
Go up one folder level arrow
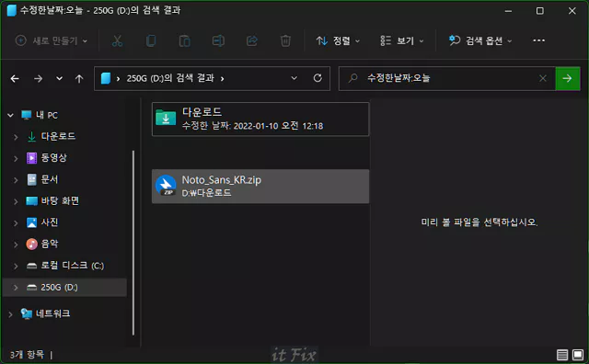click(79, 78)
